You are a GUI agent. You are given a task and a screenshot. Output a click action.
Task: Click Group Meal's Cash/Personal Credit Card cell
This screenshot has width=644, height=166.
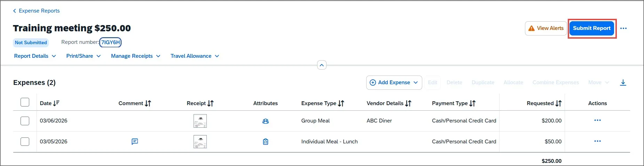coord(464,121)
